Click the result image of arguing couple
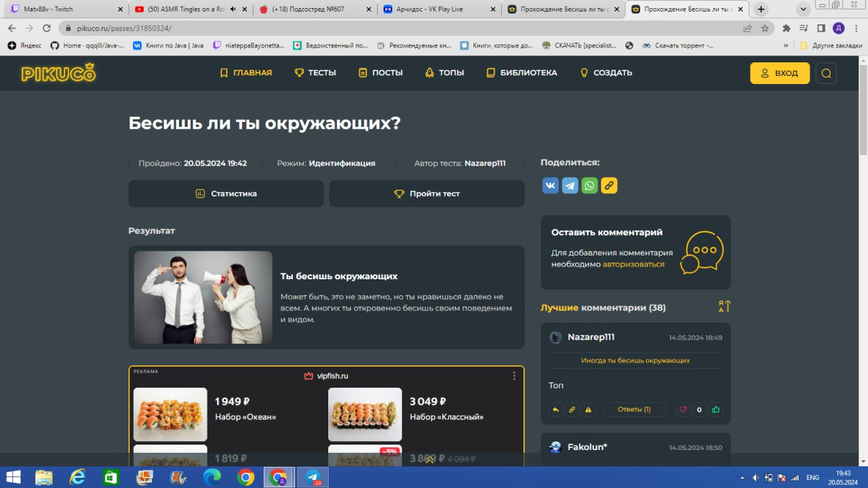This screenshot has width=868, height=488. coord(203,298)
